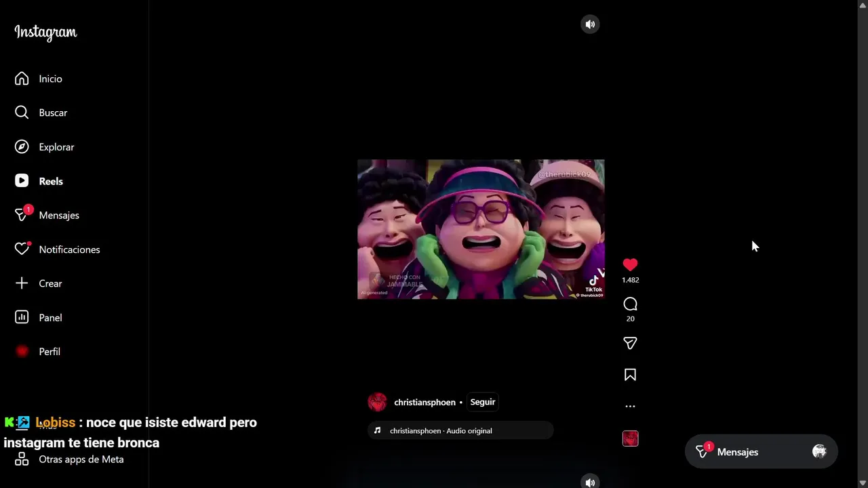
Task: Open the Panel chart icon
Action: pyautogui.click(x=22, y=317)
